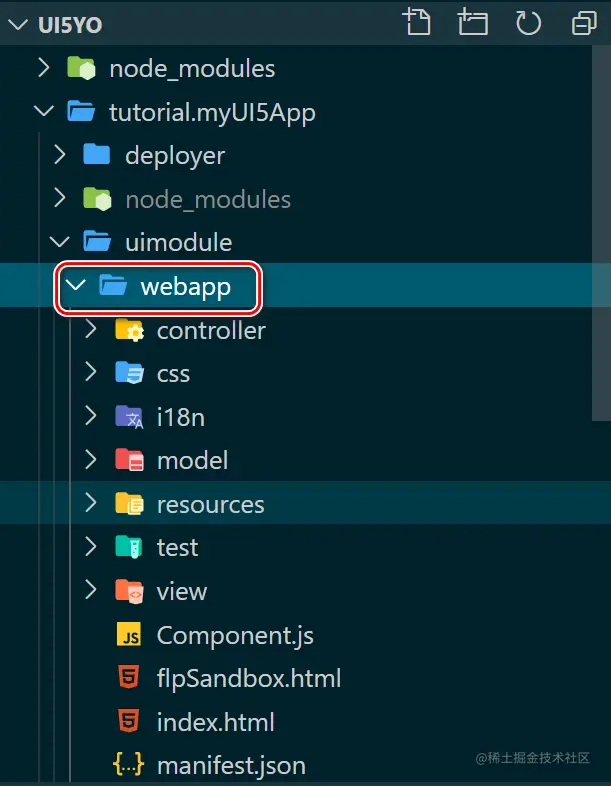This screenshot has height=786, width=611.
Task: Click the New Folder icon
Action: coord(473,23)
